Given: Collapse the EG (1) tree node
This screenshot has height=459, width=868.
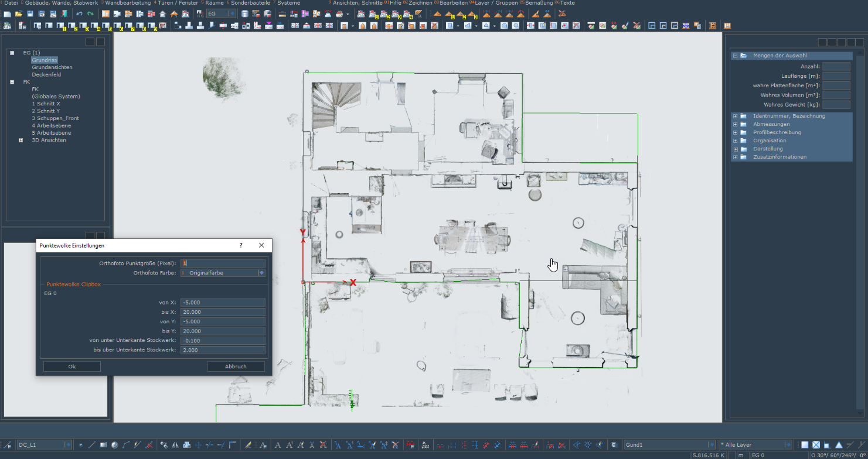Looking at the screenshot, I should pyautogui.click(x=12, y=53).
